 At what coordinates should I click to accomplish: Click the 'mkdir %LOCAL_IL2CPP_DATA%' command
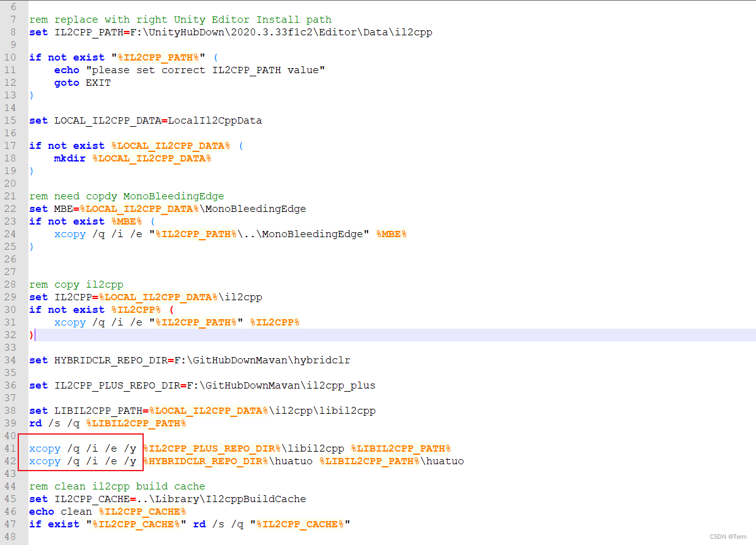(132, 158)
